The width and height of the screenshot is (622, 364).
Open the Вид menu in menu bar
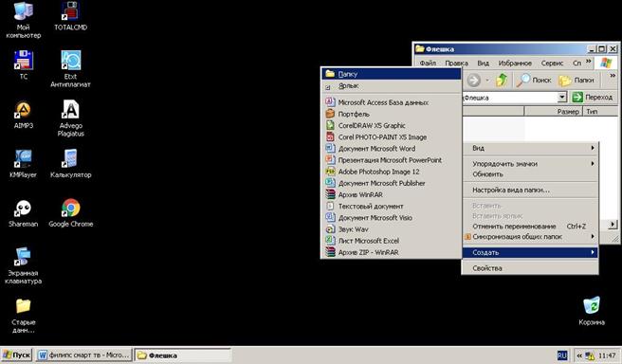click(x=483, y=63)
